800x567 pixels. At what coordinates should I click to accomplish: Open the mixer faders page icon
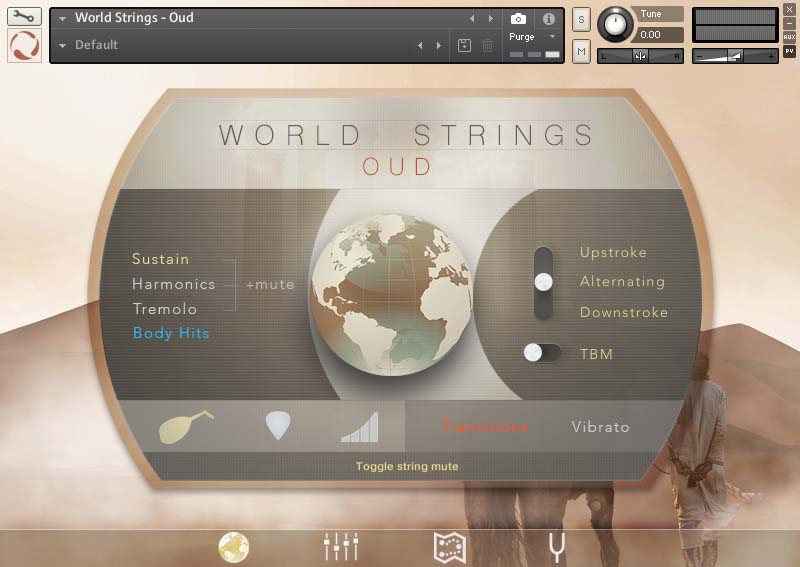[x=341, y=546]
